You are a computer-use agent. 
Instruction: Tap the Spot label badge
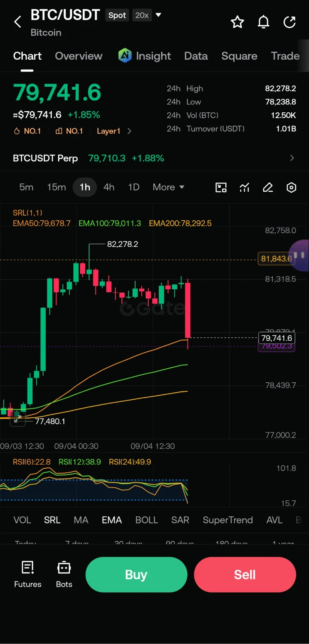coord(117,15)
